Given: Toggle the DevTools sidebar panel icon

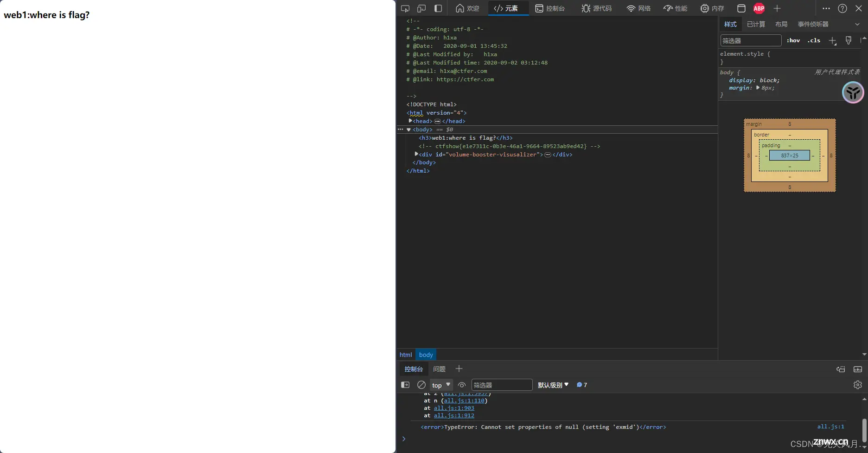Looking at the screenshot, I should (438, 8).
